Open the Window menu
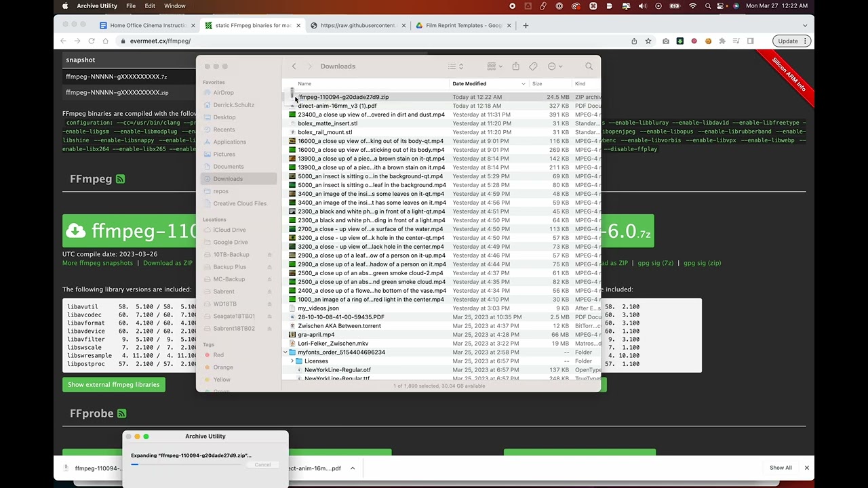The width and height of the screenshot is (868, 488). click(x=175, y=6)
